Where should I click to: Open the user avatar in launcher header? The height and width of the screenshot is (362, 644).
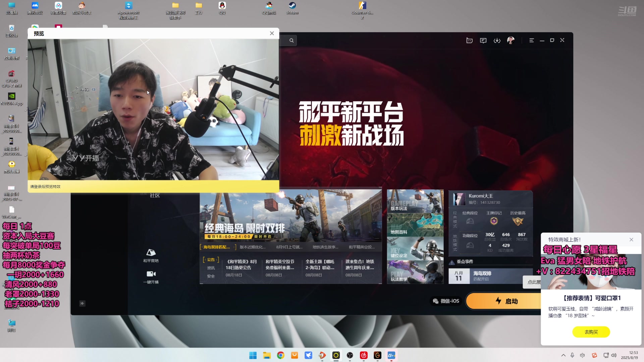point(511,41)
